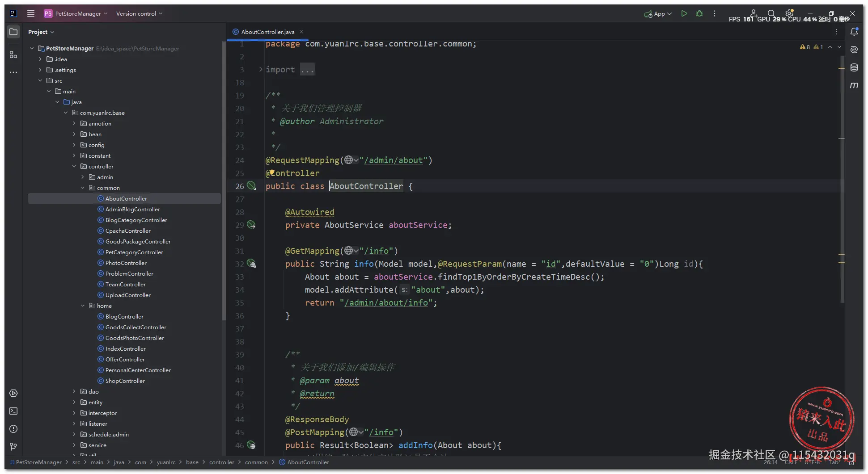Expand the .idea folder
This screenshot has width=868, height=474.
[40, 59]
